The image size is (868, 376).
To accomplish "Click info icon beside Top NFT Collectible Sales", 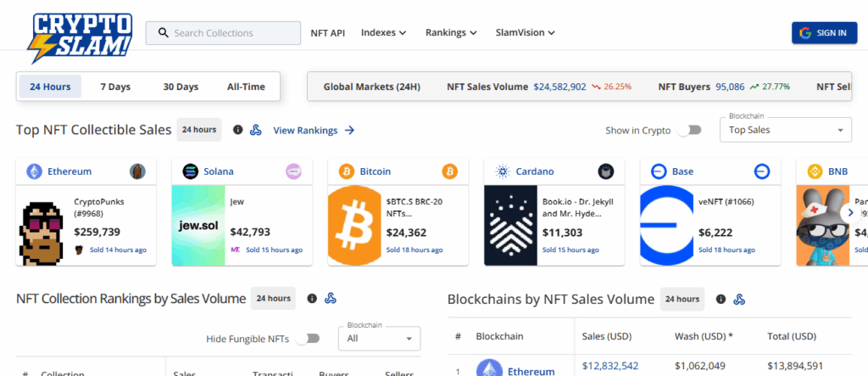I will pos(237,130).
